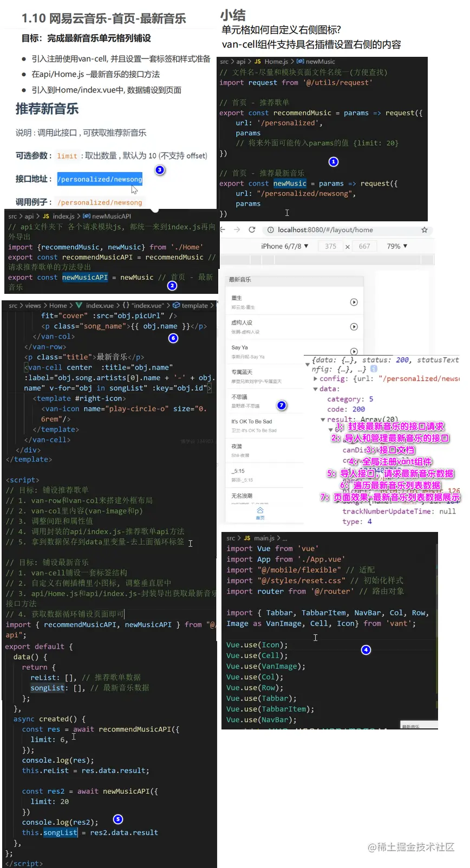
Task: Select the quoted "index.vue" breadcrumb segment
Action: 147,306
